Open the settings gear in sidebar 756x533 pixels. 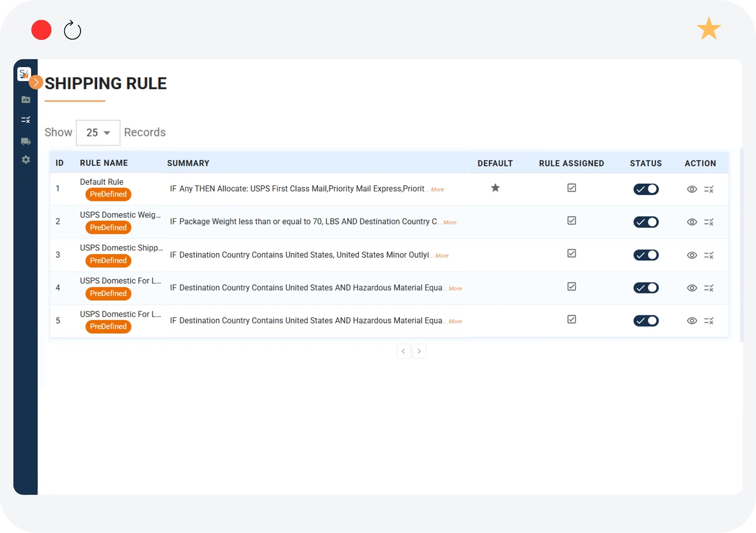point(26,160)
